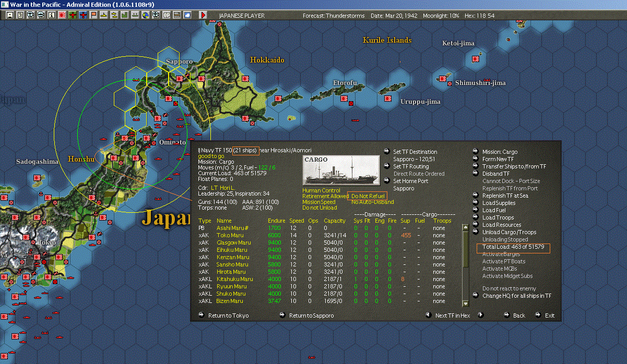Click the arrow beside Disband TF

[476, 174]
